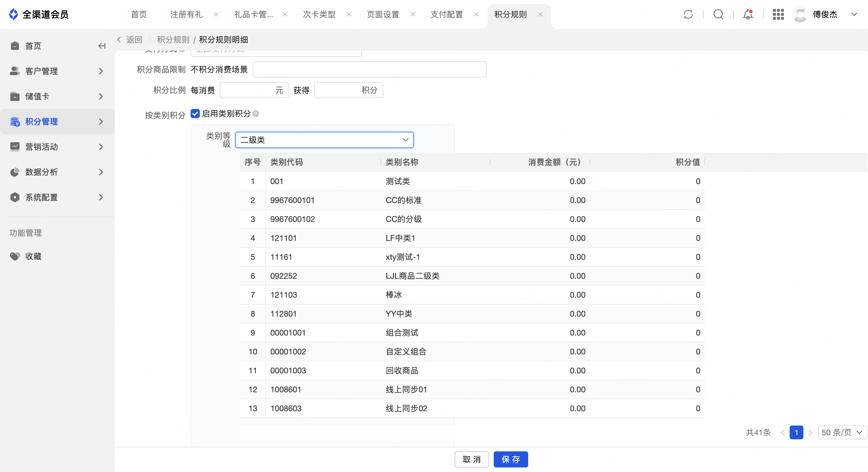This screenshot has width=868, height=472.
Task: Click the 傅俊杰 username
Action: [825, 14]
